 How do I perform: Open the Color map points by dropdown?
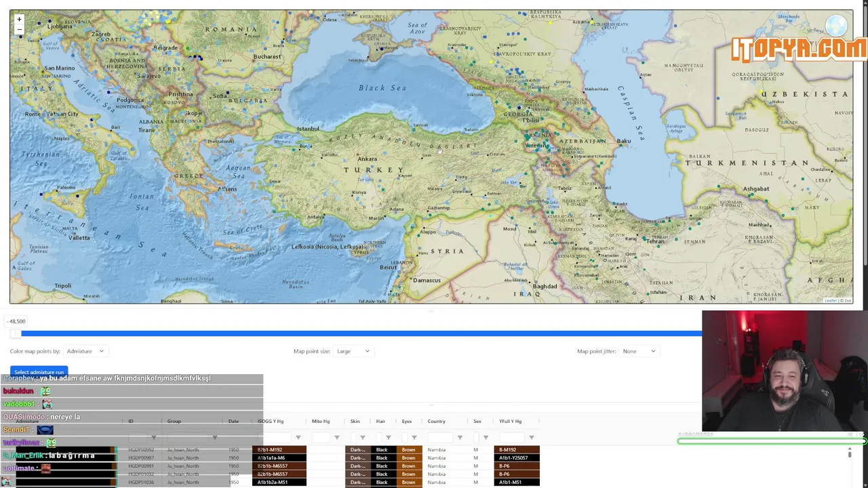coord(85,351)
